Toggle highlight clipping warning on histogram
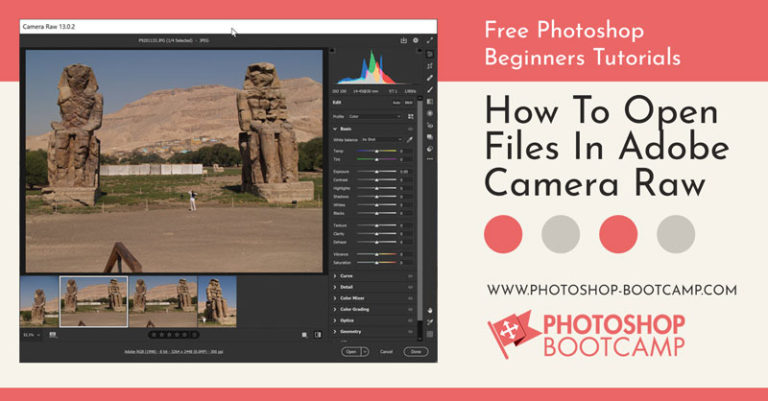 coord(419,50)
